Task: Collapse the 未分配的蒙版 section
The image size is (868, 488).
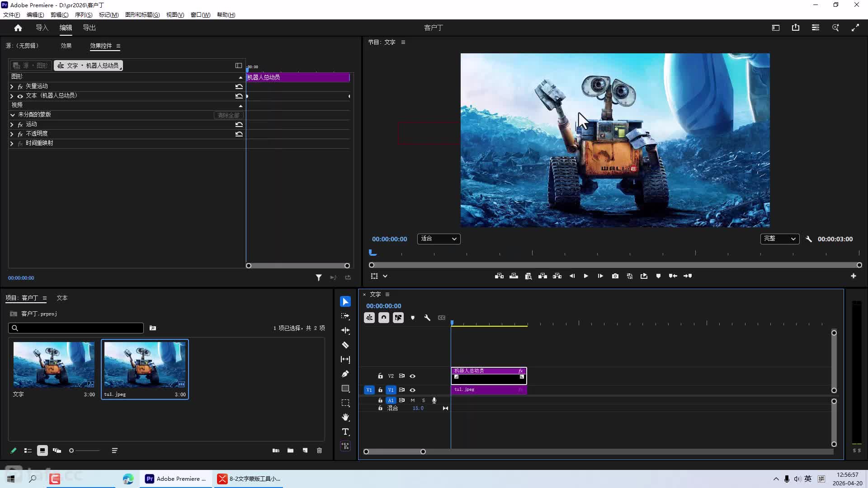Action: pos(13,115)
